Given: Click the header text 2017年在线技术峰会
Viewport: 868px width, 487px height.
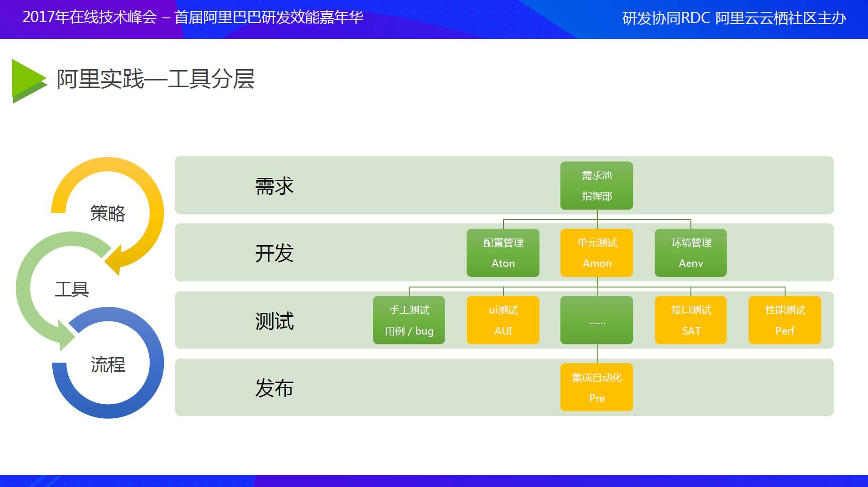Looking at the screenshot, I should 89,17.
